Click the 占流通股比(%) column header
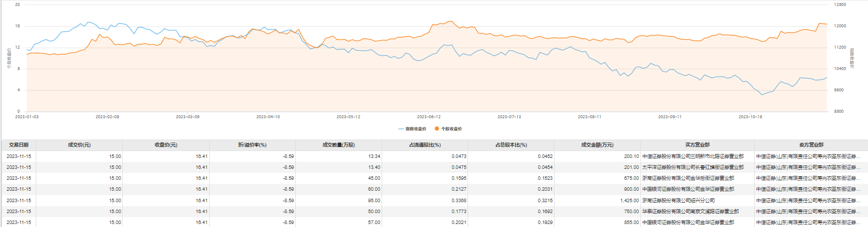This screenshot has height=227, width=868. click(x=425, y=145)
